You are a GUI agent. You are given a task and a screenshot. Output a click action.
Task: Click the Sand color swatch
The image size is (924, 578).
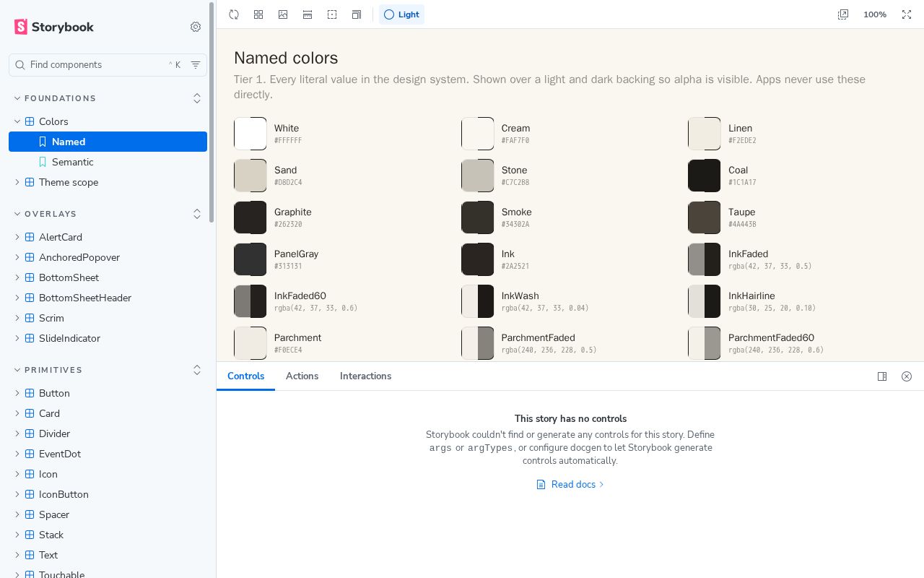(x=250, y=176)
